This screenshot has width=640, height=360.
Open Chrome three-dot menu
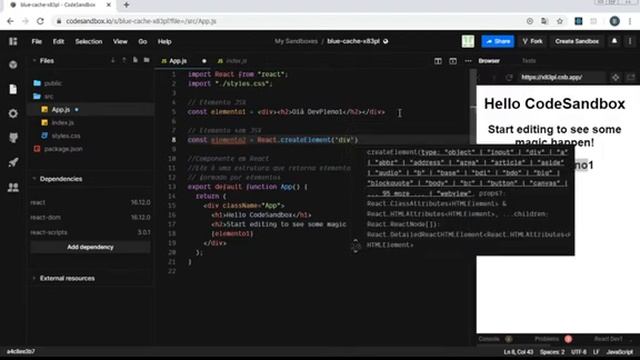(630, 21)
